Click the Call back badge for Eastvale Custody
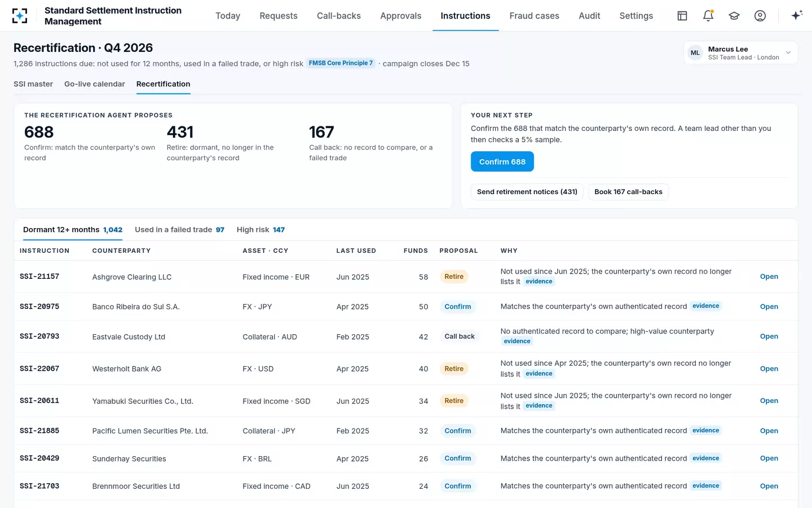 click(x=460, y=336)
